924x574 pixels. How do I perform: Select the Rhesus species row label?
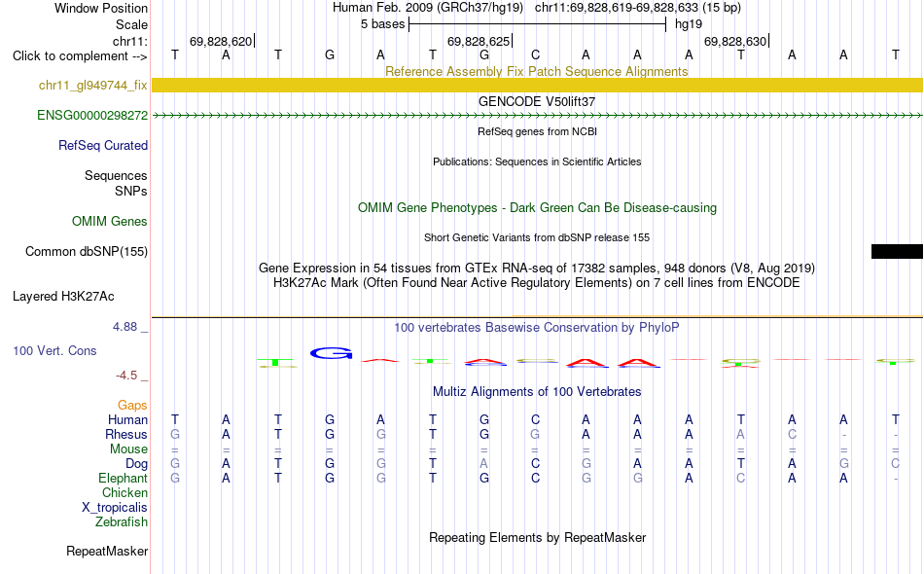point(125,434)
